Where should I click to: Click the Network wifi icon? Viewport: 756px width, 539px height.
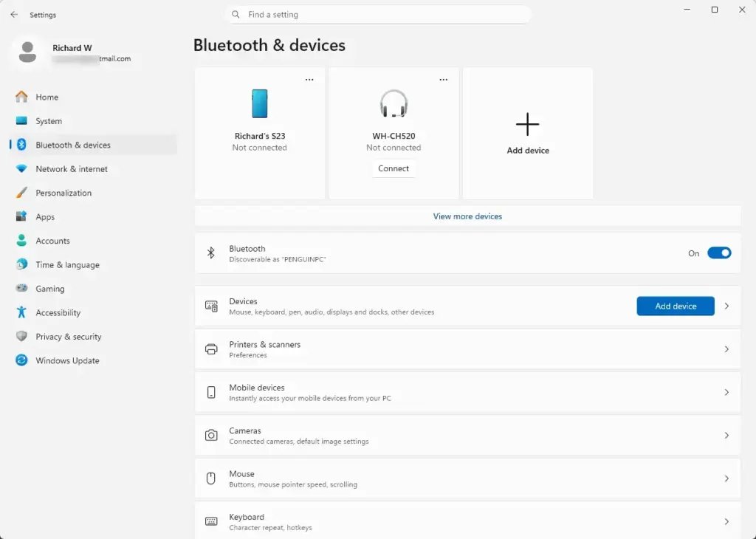click(21, 169)
